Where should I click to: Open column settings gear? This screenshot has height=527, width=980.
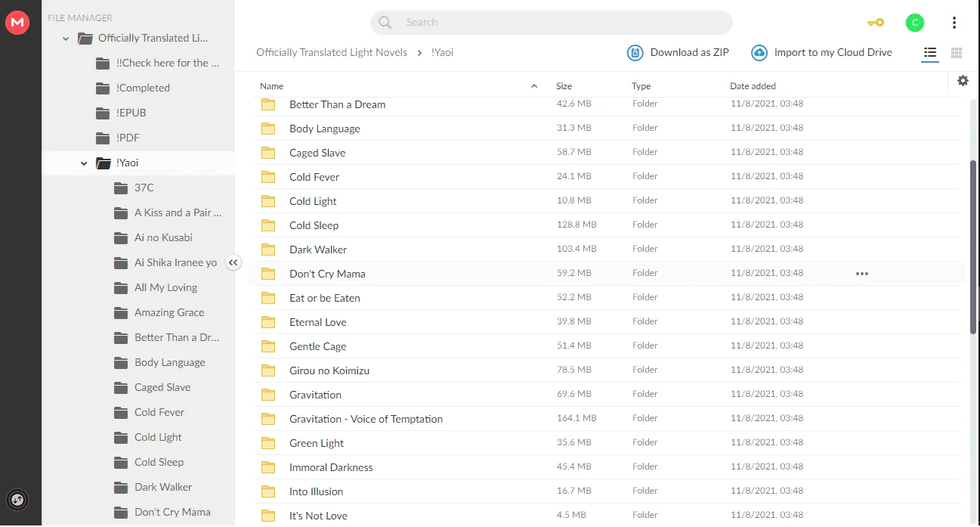963,81
